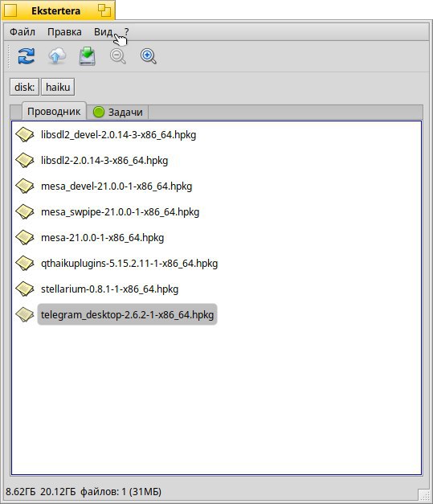Viewport: 433px width, 504px height.
Task: Select libsdl2_devel-2.0.14-3-x86_64.hpkg file name
Action: click(x=118, y=135)
